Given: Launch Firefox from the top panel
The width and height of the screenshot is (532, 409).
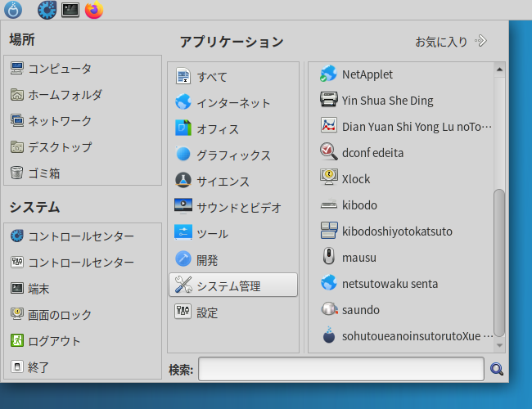Looking at the screenshot, I should (94, 10).
